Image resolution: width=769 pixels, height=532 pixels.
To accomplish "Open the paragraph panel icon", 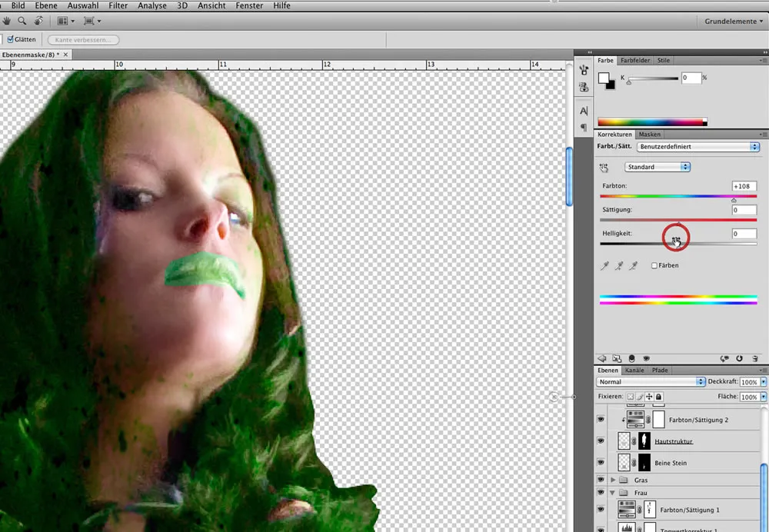I will coord(584,127).
